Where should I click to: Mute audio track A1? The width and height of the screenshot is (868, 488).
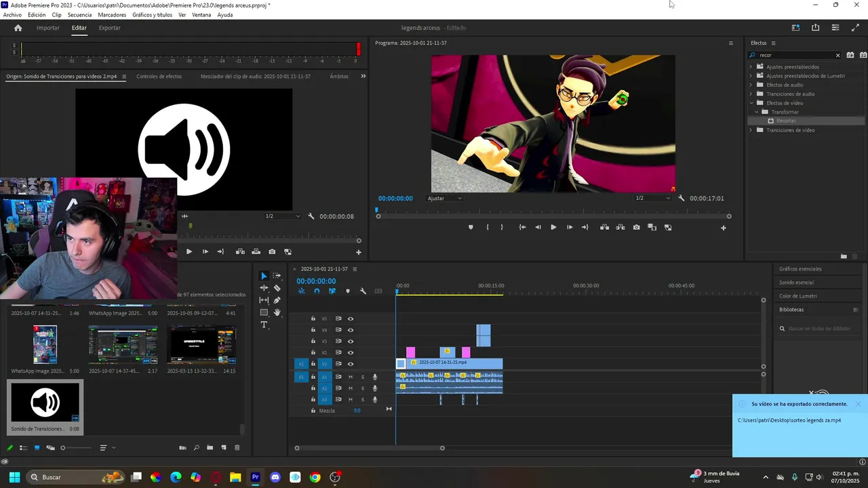351,377
